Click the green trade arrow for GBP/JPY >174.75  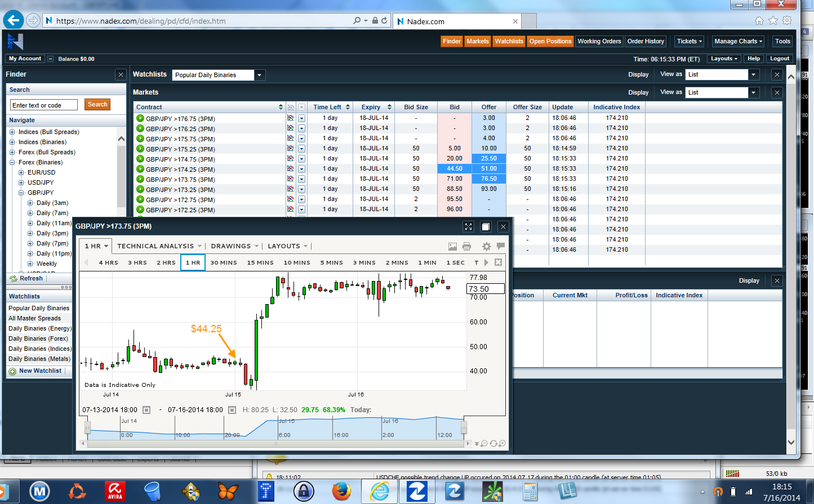pos(140,159)
